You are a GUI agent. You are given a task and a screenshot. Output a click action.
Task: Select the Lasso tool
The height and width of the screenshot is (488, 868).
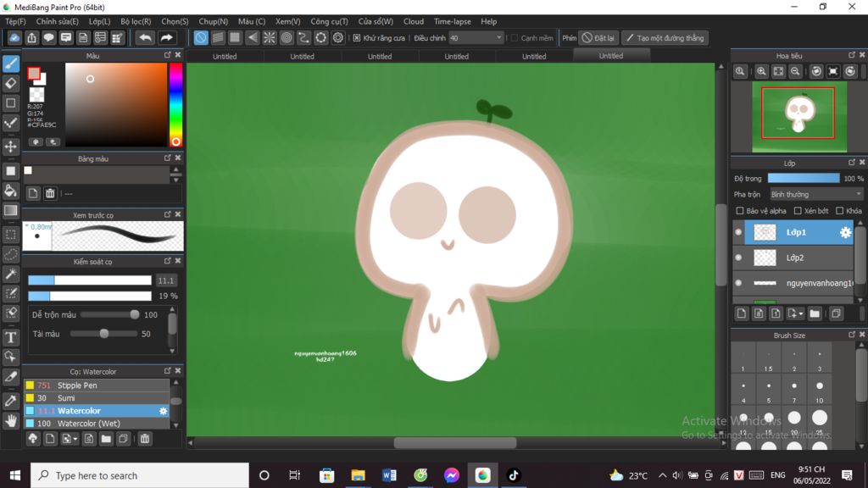click(10, 254)
